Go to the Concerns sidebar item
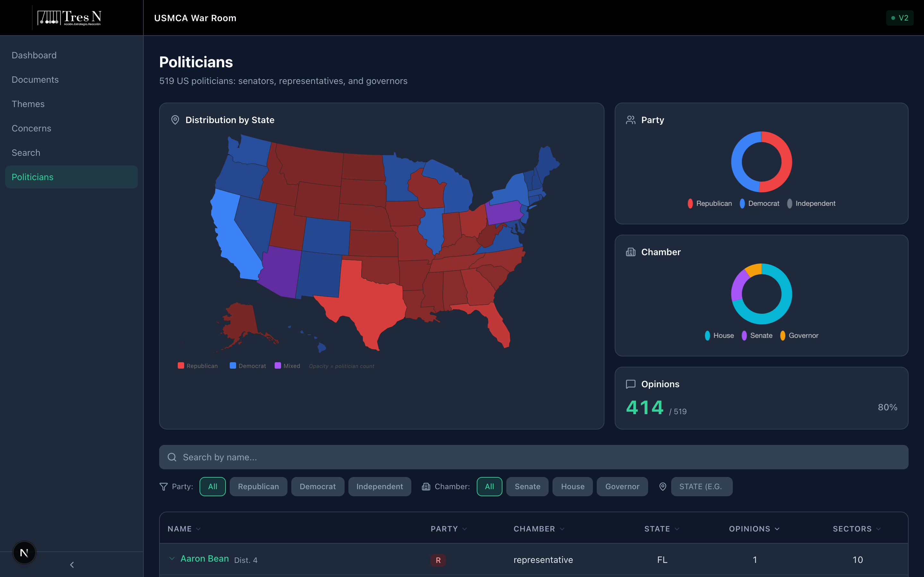The height and width of the screenshot is (577, 924). coord(31,128)
